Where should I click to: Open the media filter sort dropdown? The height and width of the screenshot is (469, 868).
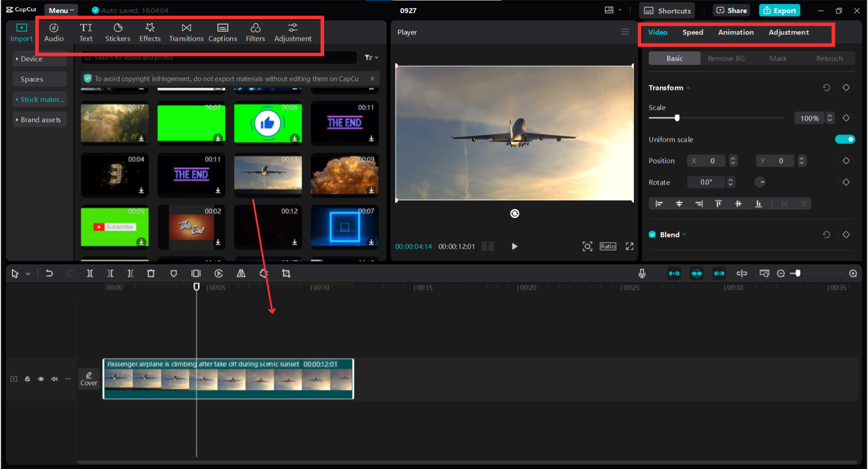(x=371, y=58)
